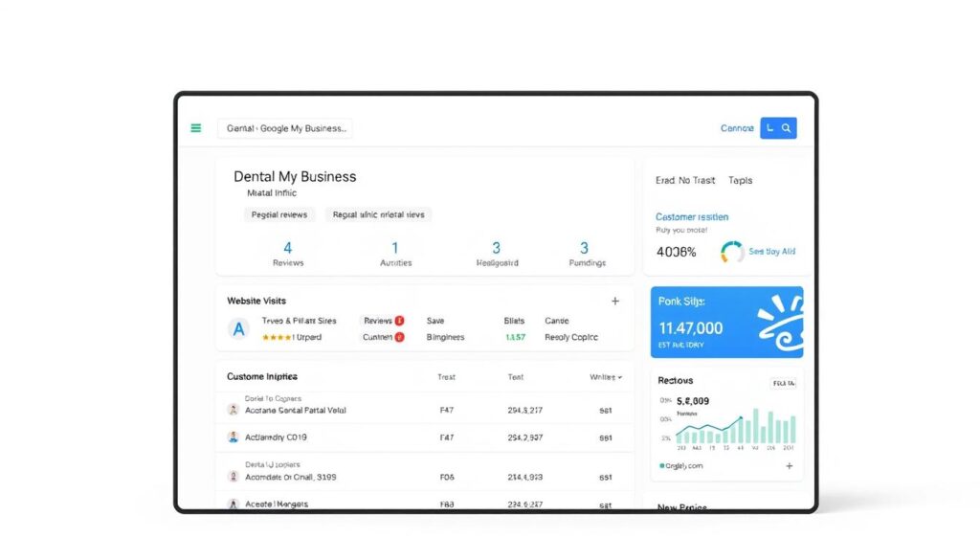Click the circular progress ring
The height and width of the screenshot is (560, 980).
pos(732,252)
